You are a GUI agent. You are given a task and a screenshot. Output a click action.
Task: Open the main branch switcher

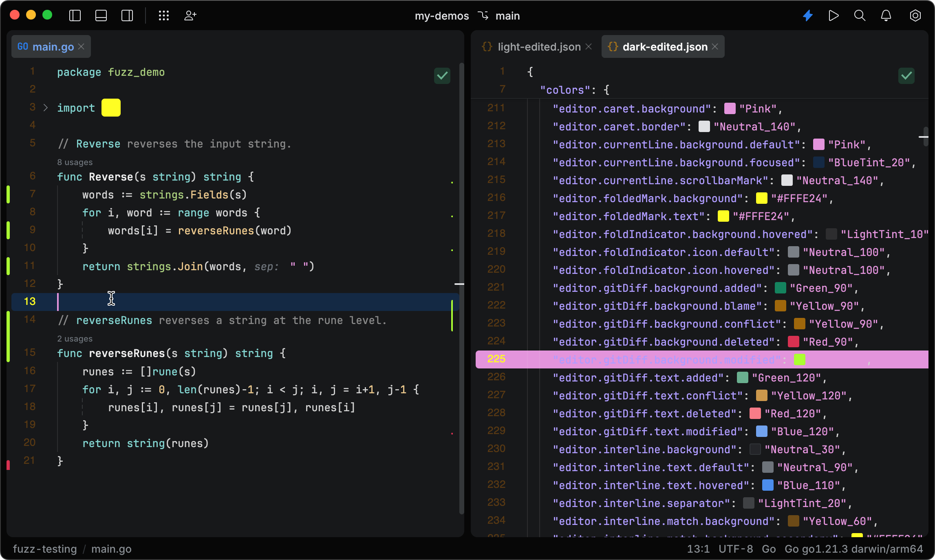507,16
